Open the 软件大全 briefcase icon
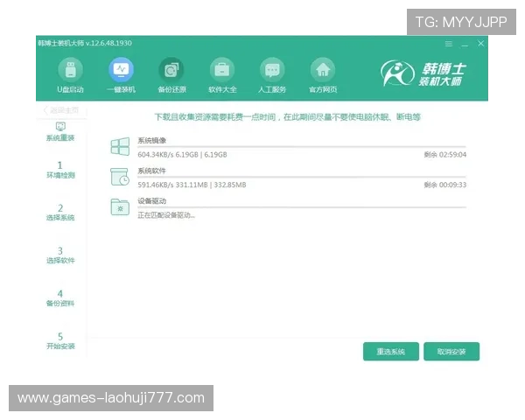Viewport: 525px width, 420px height. (x=222, y=70)
